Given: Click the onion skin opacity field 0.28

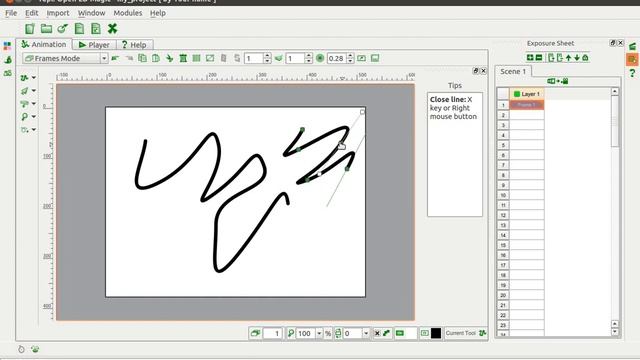Looking at the screenshot, I should 337,58.
